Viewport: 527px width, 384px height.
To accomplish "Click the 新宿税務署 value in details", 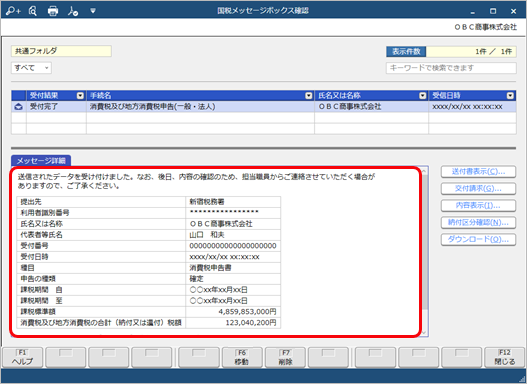I will 207,202.
